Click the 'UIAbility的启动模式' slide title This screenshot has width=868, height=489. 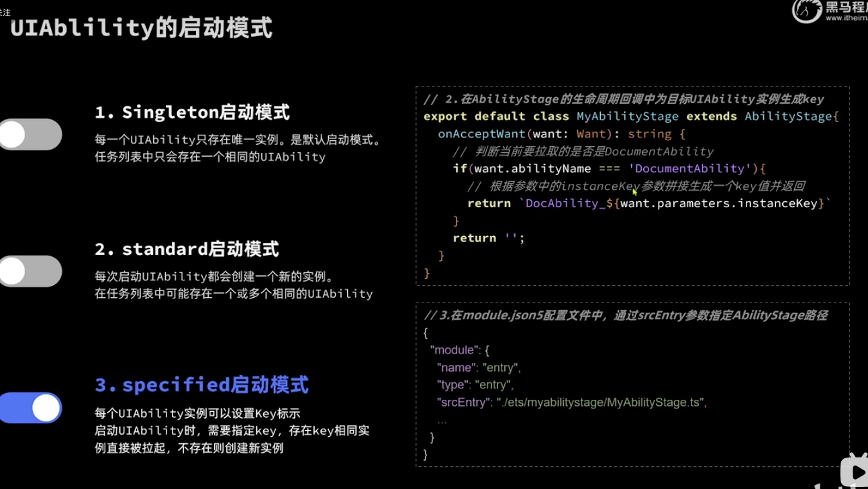point(142,28)
